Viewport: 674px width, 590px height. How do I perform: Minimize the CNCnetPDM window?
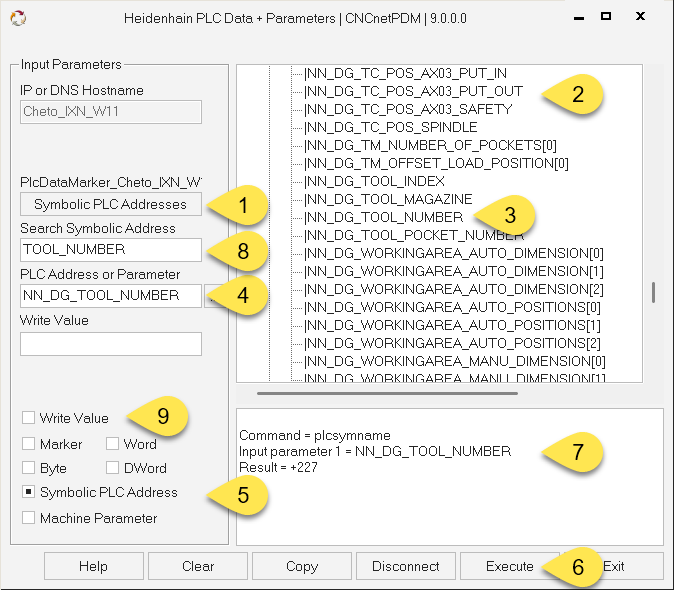point(579,18)
